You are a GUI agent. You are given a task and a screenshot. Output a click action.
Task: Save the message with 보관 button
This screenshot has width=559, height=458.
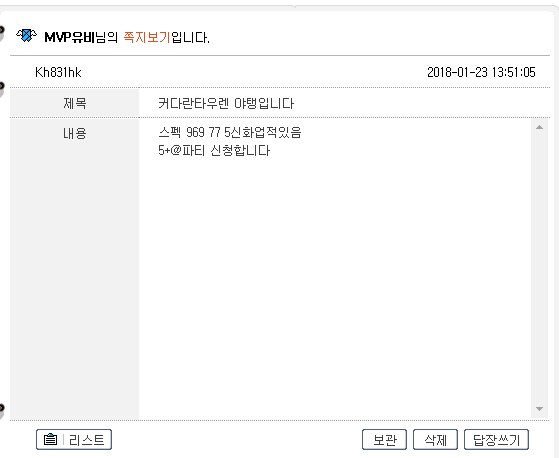384,439
